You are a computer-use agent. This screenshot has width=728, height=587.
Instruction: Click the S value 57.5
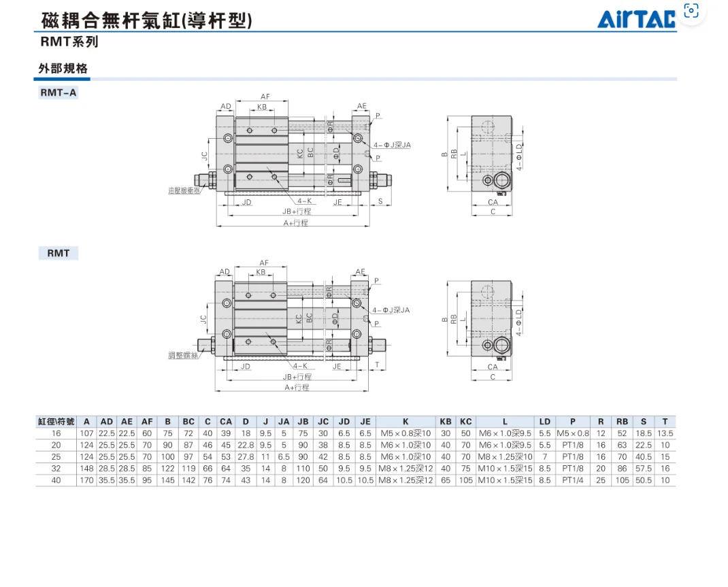[x=643, y=469]
